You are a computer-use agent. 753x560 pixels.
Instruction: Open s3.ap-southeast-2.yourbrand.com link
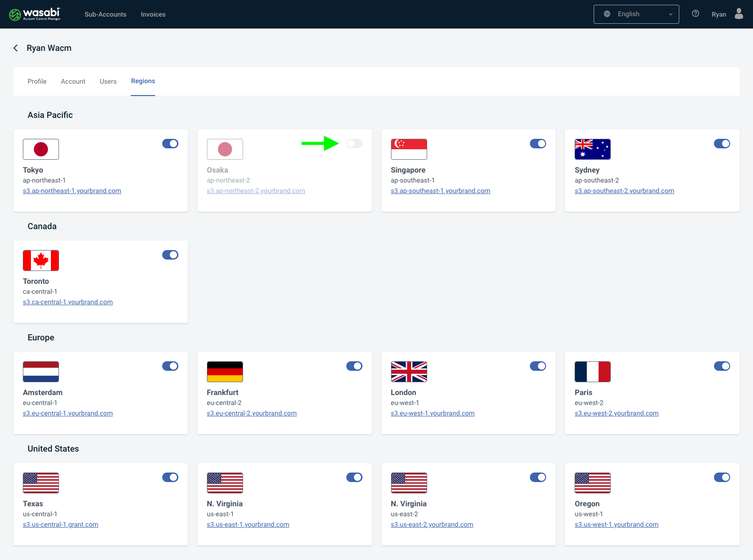coord(624,191)
